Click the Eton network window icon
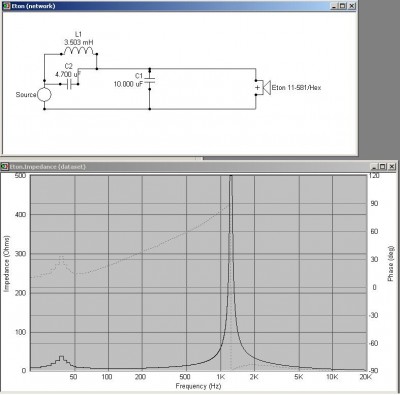This screenshot has width=400, height=395. 7,6
